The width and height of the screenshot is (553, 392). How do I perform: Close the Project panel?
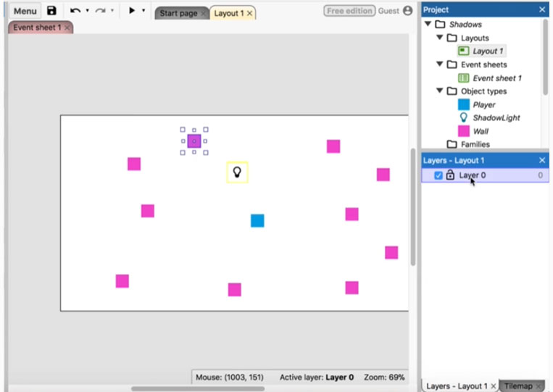(x=542, y=9)
